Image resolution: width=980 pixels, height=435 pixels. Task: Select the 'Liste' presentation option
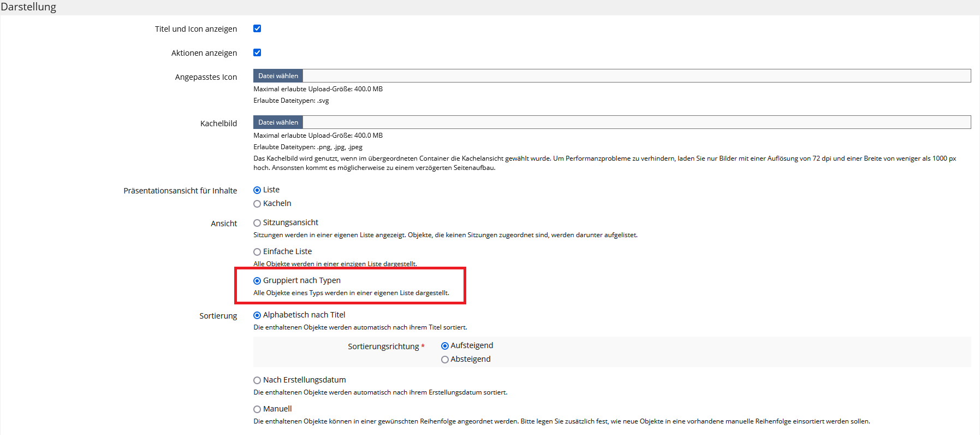click(x=257, y=190)
